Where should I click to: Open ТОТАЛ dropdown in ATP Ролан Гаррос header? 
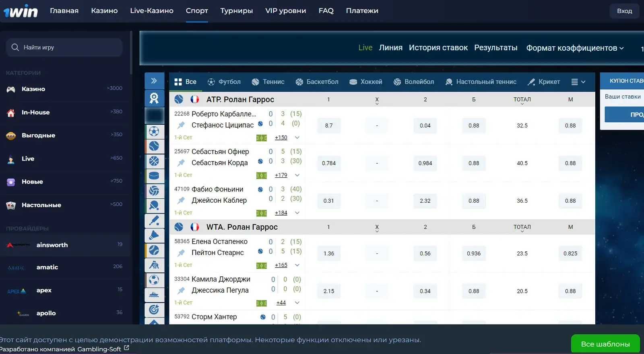point(522,100)
